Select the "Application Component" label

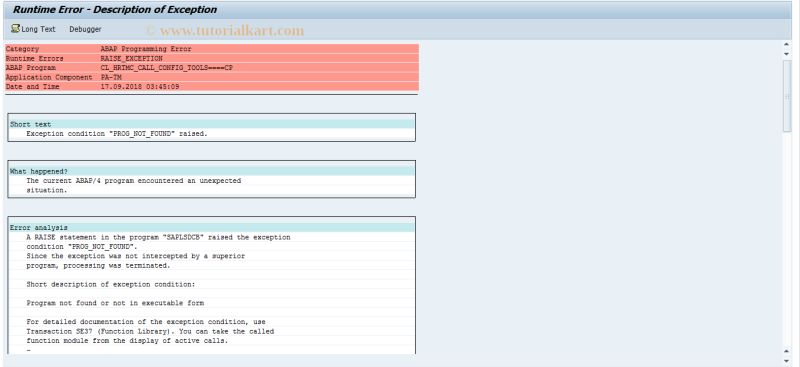point(49,78)
